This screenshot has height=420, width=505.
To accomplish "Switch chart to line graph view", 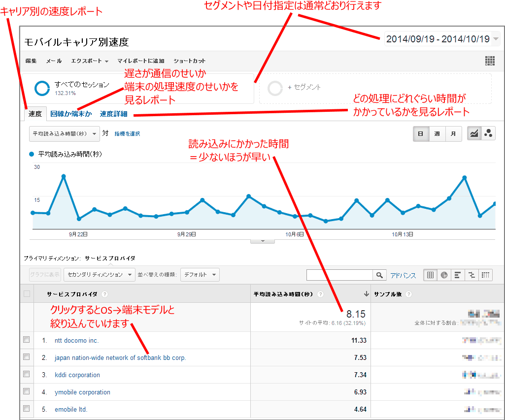I will [474, 134].
